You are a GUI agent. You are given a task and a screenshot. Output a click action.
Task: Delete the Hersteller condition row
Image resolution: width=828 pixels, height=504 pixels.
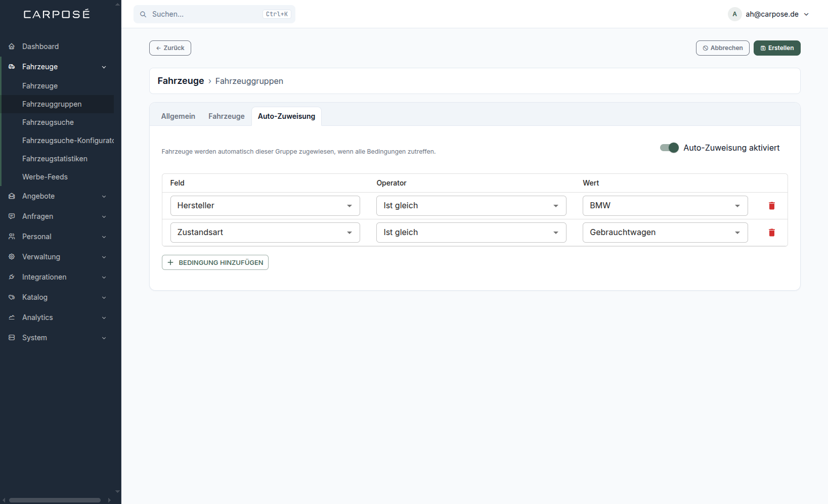tap(771, 206)
